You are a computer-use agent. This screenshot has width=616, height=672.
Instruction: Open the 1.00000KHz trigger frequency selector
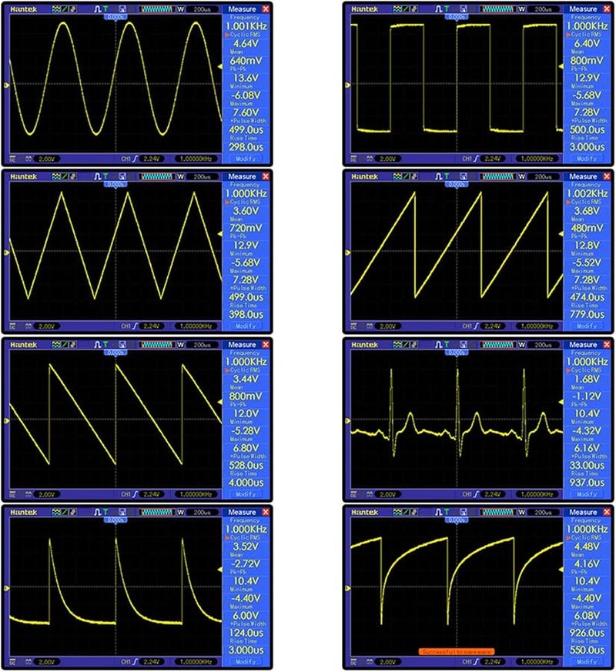[x=189, y=159]
